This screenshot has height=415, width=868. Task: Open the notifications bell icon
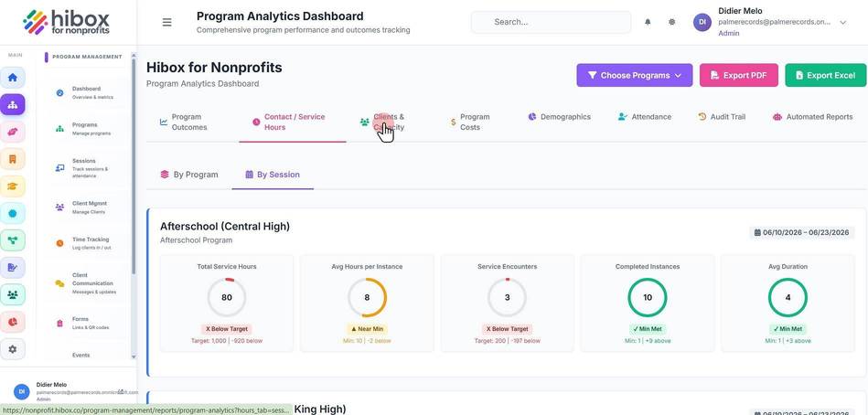click(x=648, y=22)
